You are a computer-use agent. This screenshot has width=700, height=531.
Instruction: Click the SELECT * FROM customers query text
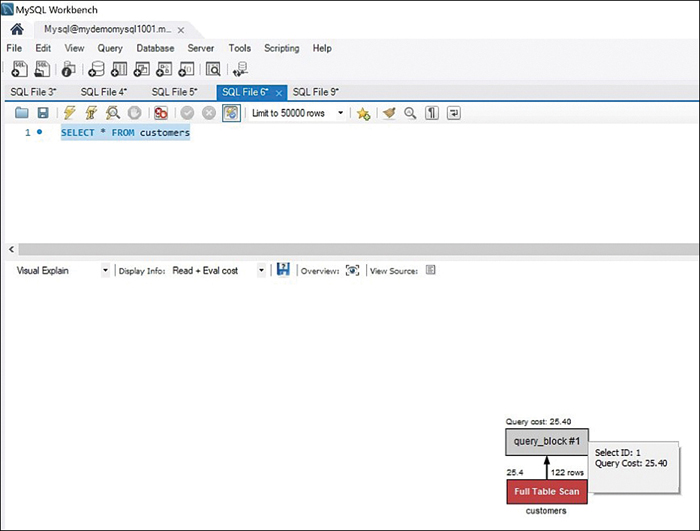coord(125,133)
